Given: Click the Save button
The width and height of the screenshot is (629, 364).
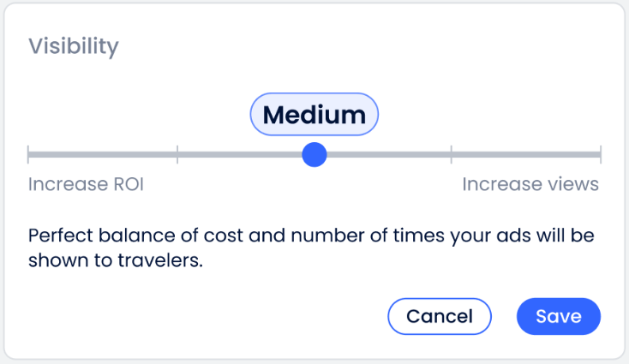Looking at the screenshot, I should [558, 316].
